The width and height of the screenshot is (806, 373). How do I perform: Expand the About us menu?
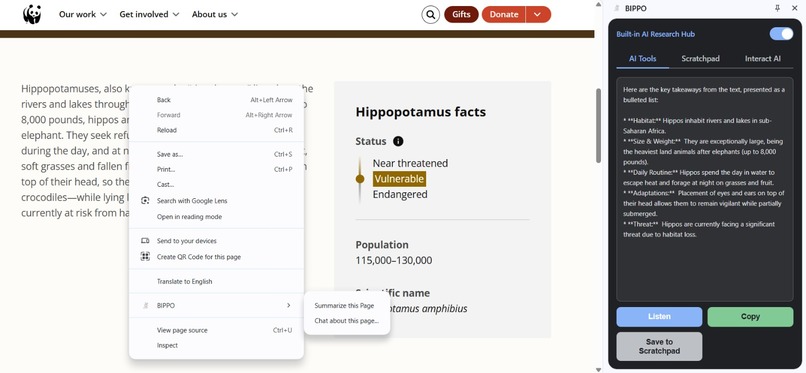pyautogui.click(x=215, y=14)
